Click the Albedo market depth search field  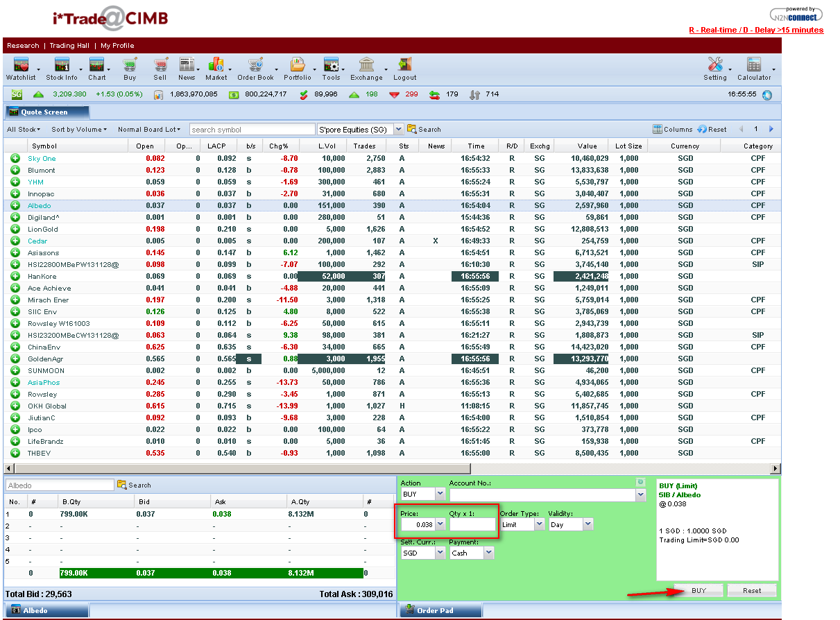(x=60, y=485)
